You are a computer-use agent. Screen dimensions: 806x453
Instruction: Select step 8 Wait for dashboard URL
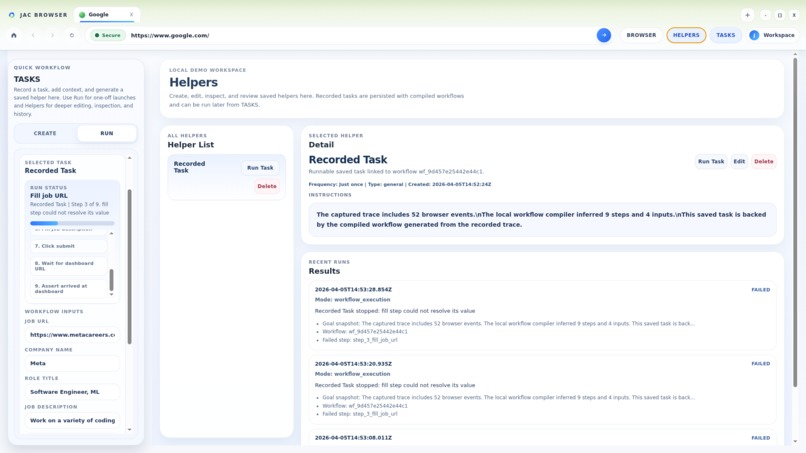tap(68, 266)
